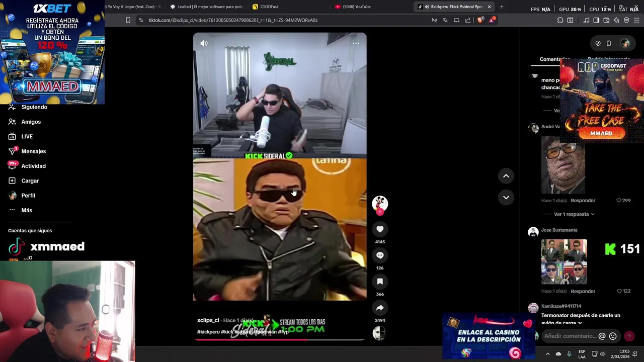
Task: Expand Ver 1 respuesta under André's comment
Action: (x=574, y=214)
